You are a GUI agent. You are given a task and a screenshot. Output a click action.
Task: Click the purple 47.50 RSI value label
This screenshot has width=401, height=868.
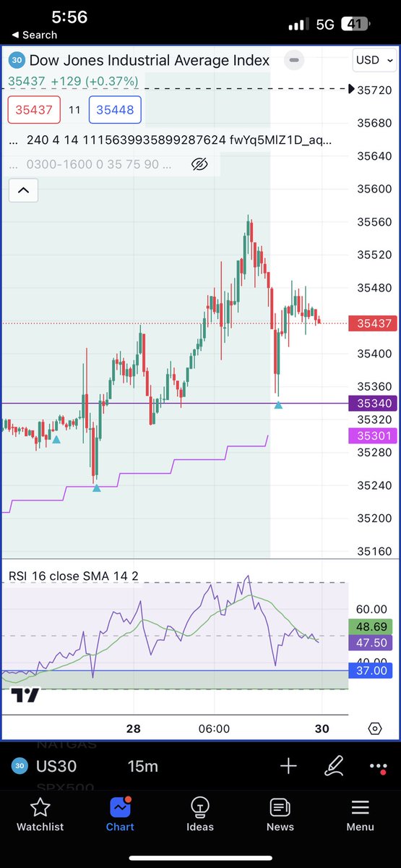point(369,642)
